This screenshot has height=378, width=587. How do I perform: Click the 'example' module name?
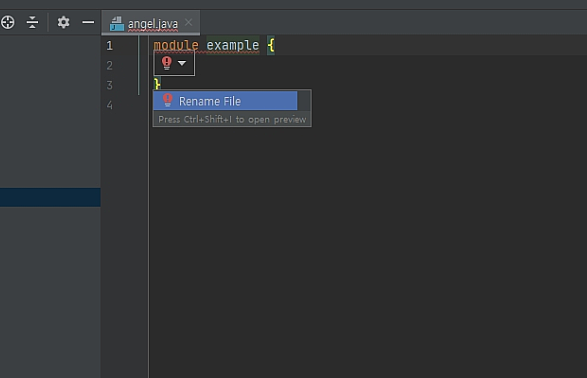[x=232, y=45]
